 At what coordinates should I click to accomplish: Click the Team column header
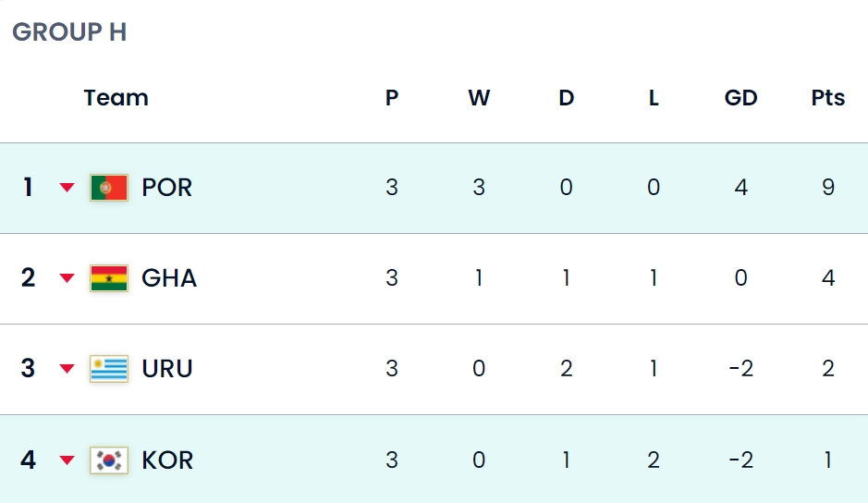pos(116,98)
